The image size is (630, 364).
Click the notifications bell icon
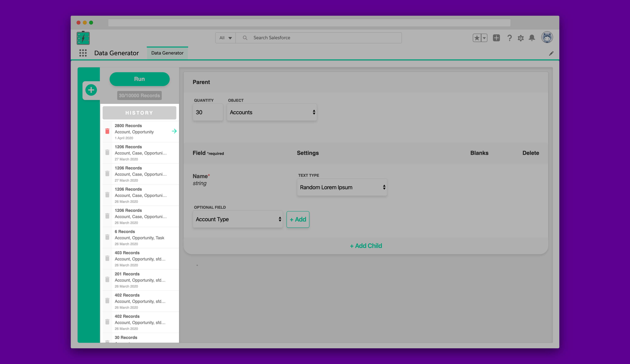point(532,38)
